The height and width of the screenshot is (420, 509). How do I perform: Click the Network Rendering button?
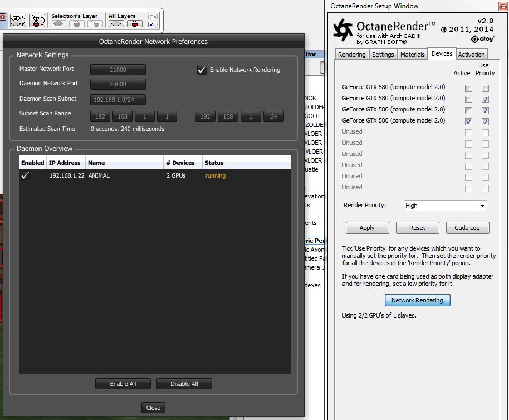point(417,300)
